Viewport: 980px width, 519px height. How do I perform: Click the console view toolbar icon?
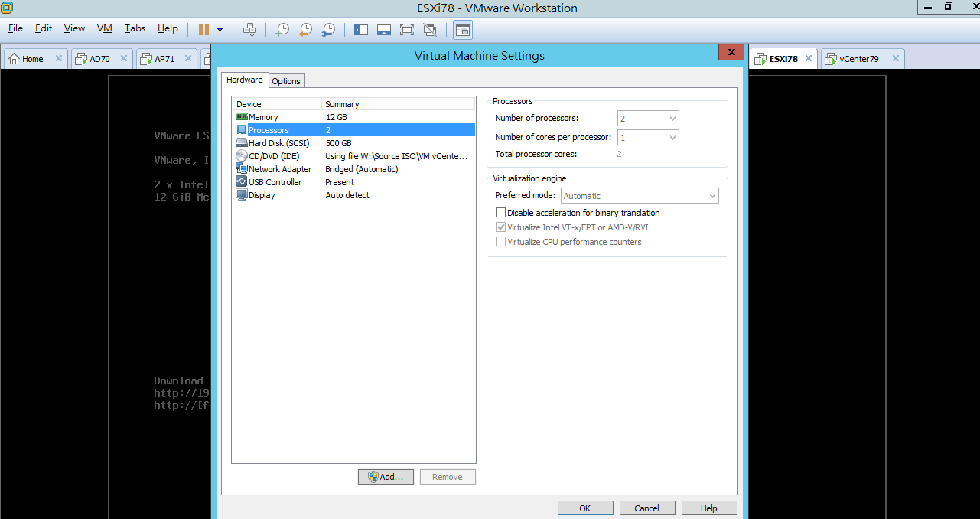[x=463, y=29]
